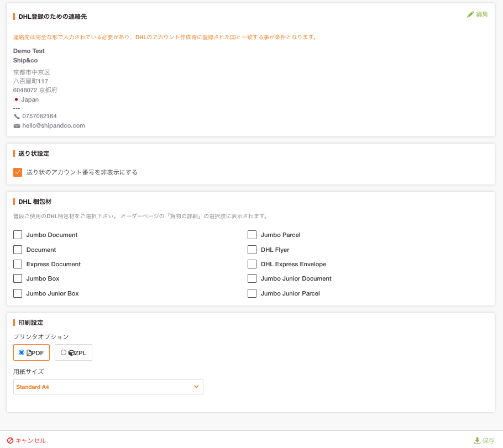Click the red cancel circle icon
503x448 pixels.
(11, 441)
